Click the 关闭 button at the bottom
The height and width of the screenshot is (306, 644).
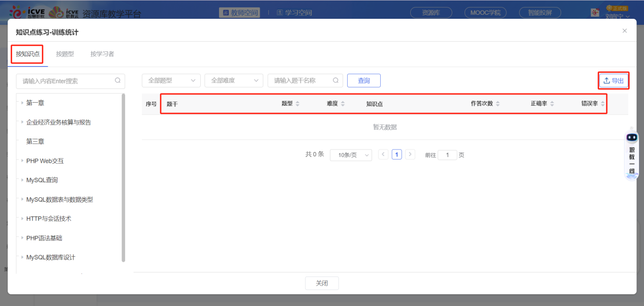click(x=321, y=283)
